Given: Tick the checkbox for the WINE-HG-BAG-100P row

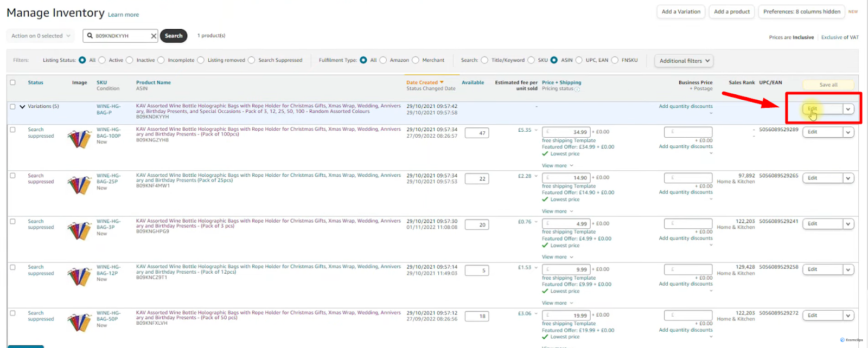Looking at the screenshot, I should click(12, 130).
